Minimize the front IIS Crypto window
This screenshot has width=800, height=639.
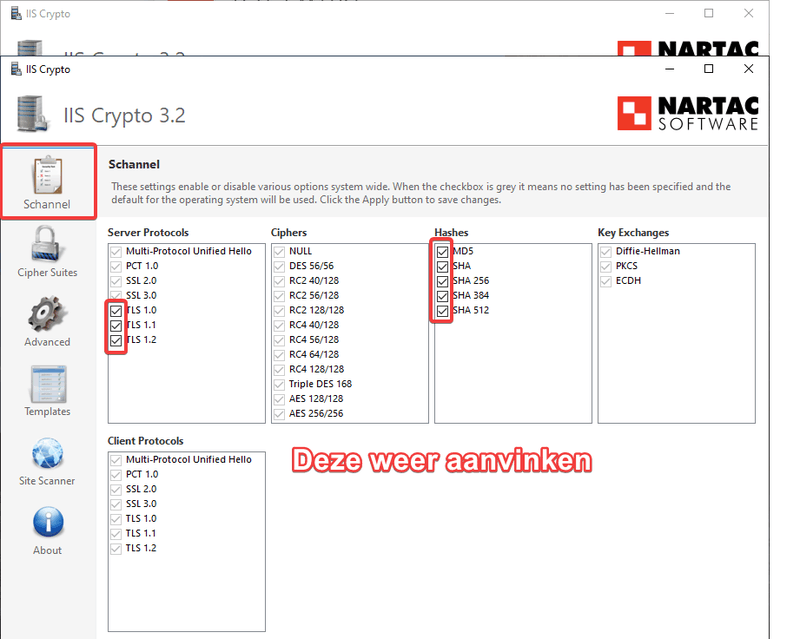pos(670,69)
